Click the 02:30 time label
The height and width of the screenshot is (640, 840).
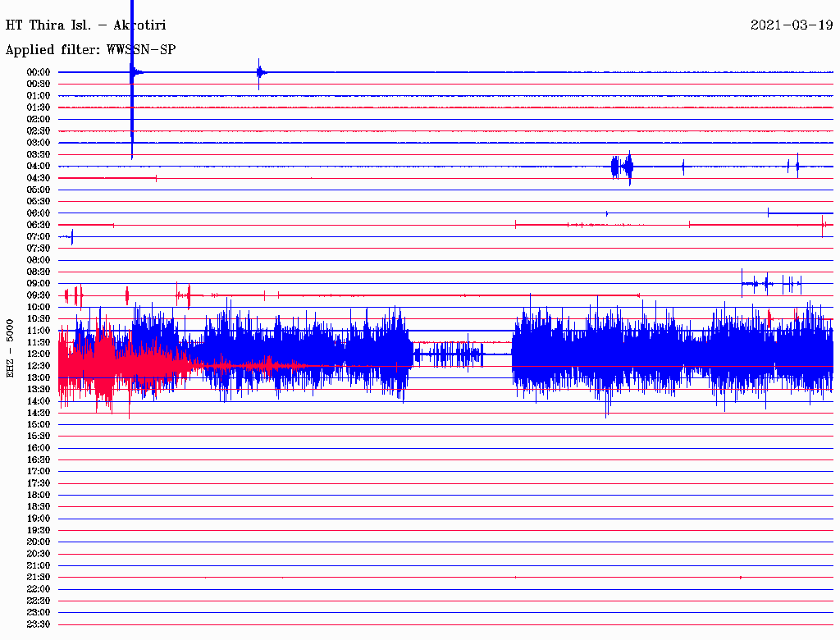(x=39, y=130)
